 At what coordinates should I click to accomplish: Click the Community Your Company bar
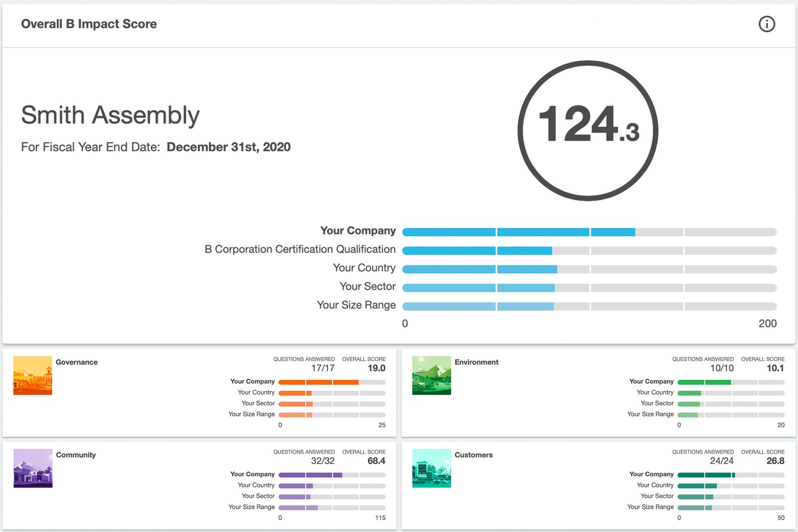[332, 475]
